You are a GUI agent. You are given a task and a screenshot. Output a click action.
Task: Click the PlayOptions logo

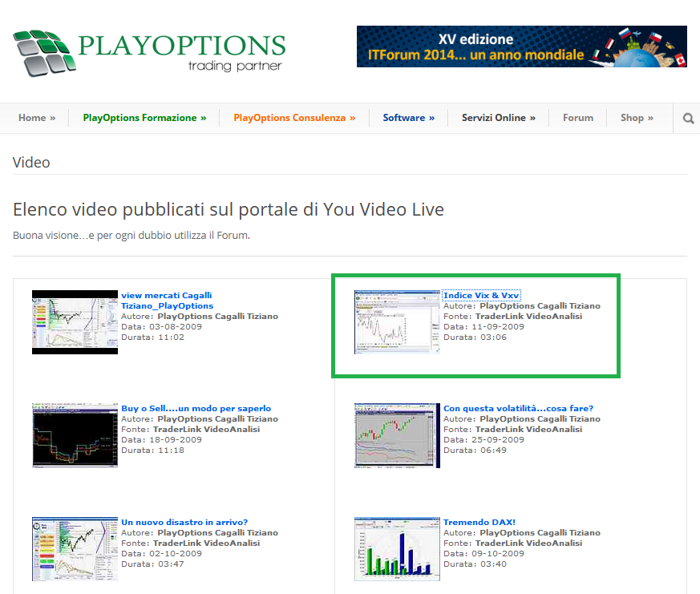(149, 53)
